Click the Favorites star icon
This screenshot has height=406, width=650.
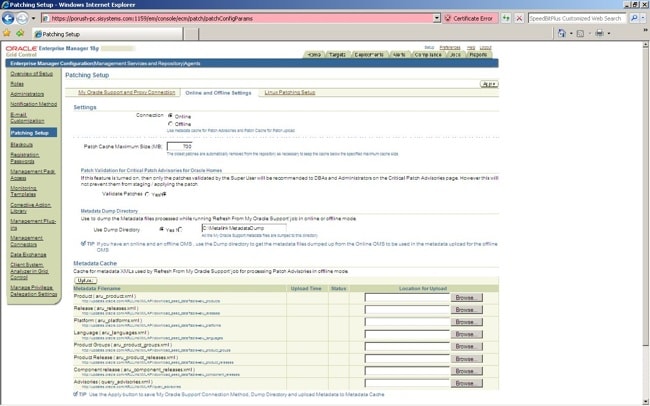[7, 33]
